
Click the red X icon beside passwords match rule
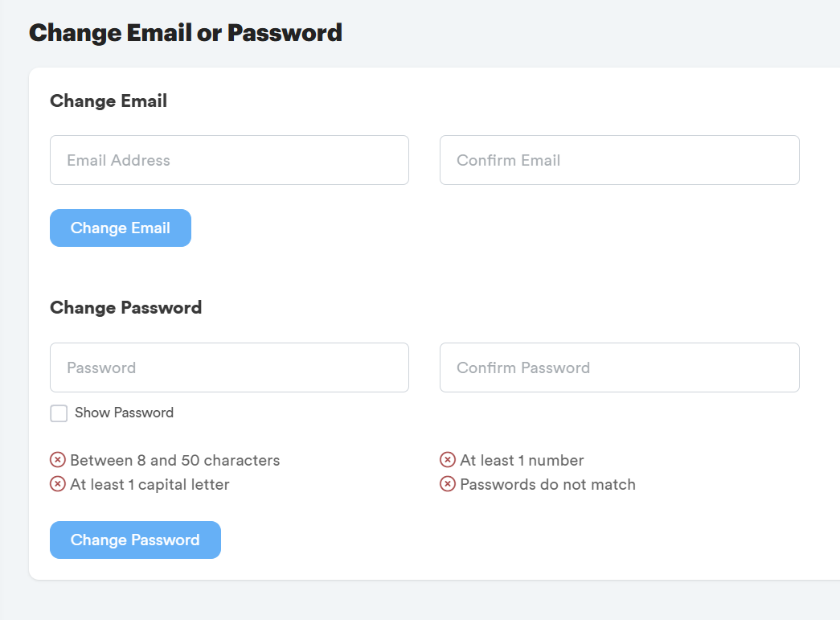click(448, 484)
